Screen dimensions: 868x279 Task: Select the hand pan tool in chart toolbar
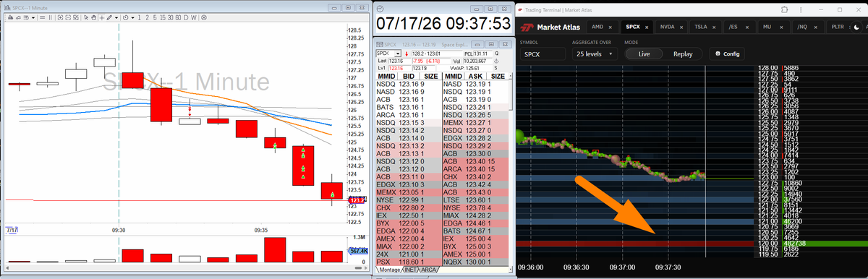94,18
